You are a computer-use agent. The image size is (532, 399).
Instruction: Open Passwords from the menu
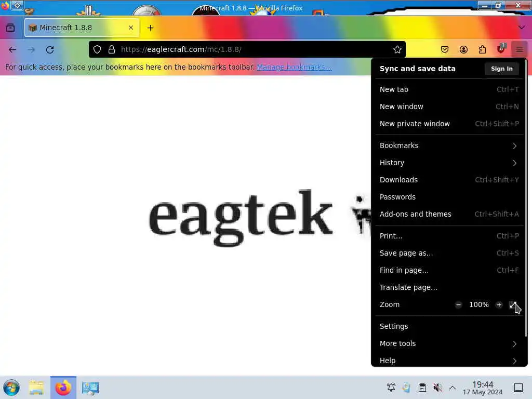449,197
